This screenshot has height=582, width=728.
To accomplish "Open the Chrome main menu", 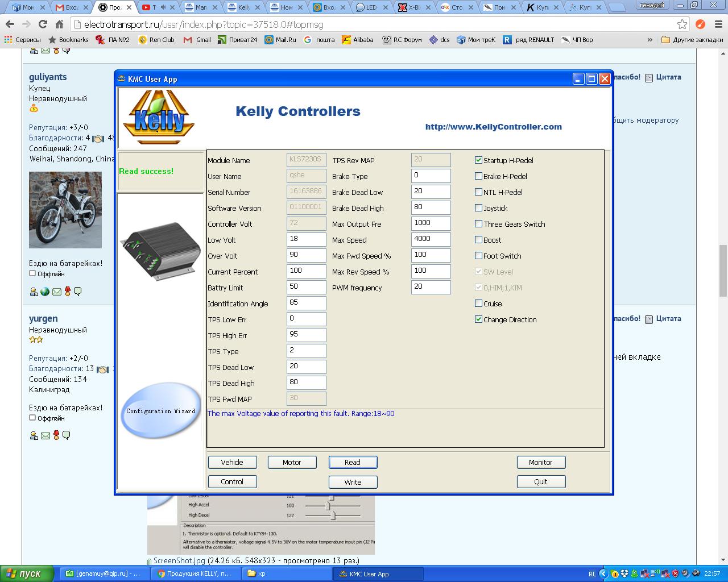I will pyautogui.click(x=717, y=24).
